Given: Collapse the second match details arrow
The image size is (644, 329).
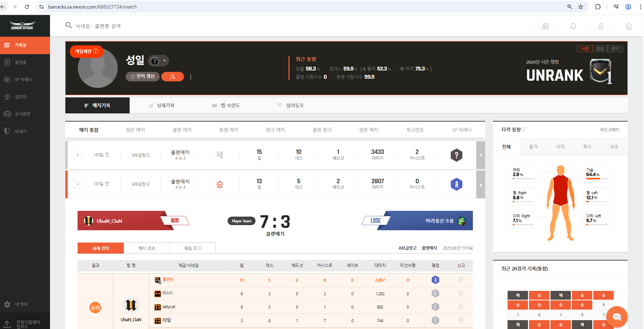Looking at the screenshot, I should tap(480, 185).
